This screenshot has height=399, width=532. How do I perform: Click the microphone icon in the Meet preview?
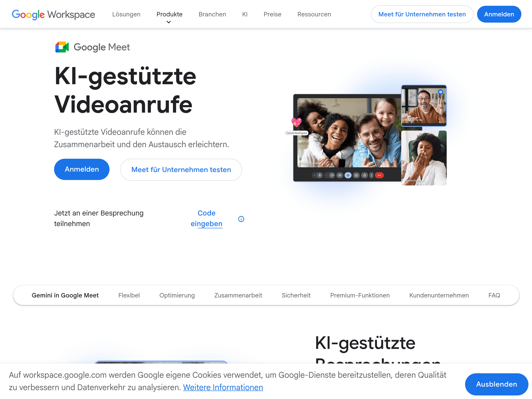320,175
